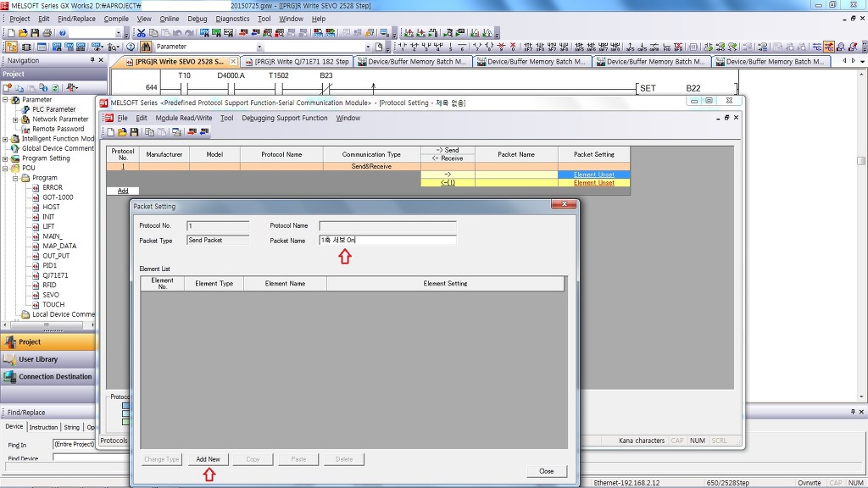
Task: Click the Packet Name input field
Action: point(387,241)
